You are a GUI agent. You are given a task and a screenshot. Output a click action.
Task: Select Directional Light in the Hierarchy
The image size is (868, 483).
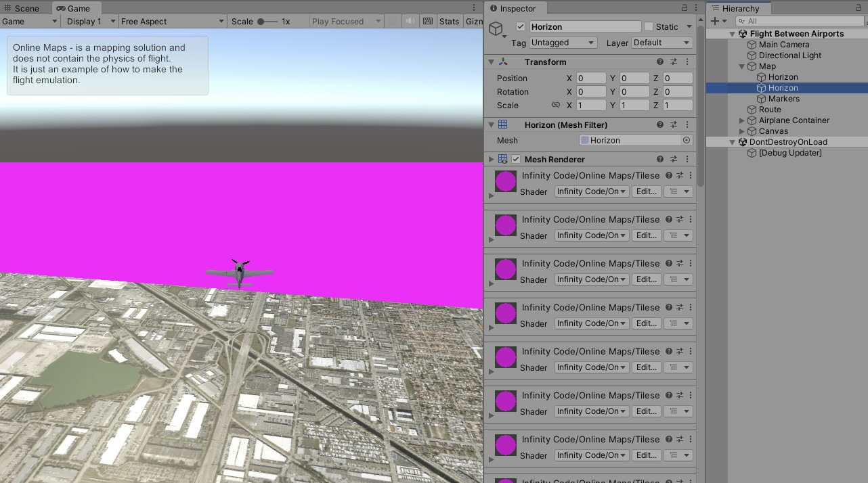pyautogui.click(x=790, y=55)
